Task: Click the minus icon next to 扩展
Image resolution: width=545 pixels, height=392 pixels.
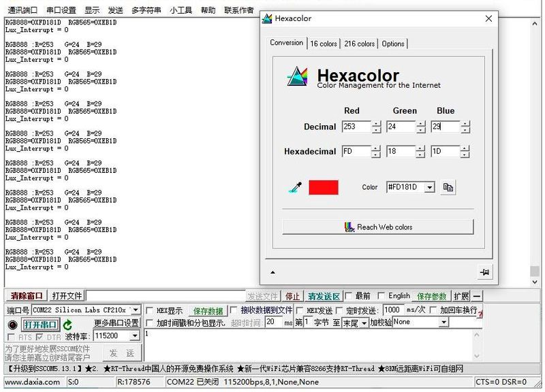Action: [x=477, y=296]
